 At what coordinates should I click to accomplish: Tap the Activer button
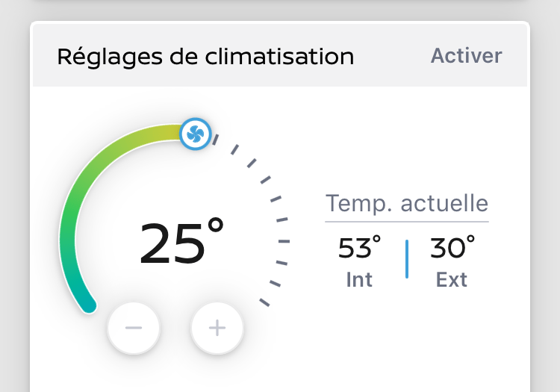click(466, 56)
